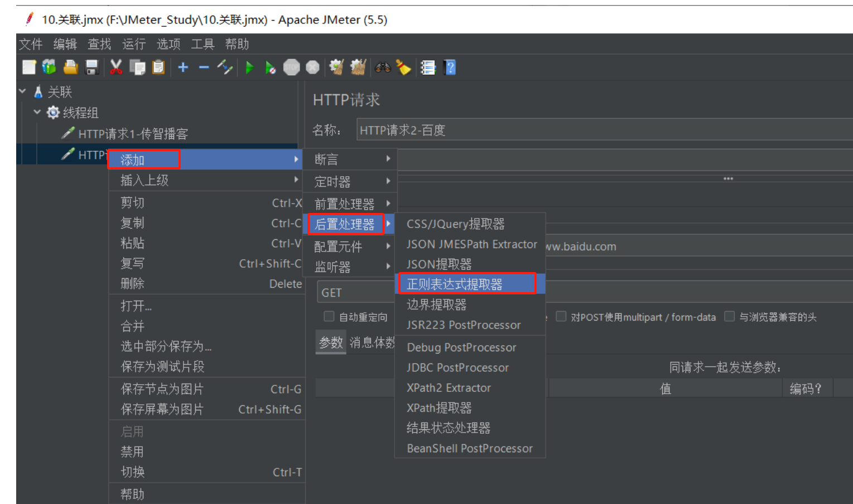Click the Toggle enable/disable icon
853x504 pixels.
225,67
